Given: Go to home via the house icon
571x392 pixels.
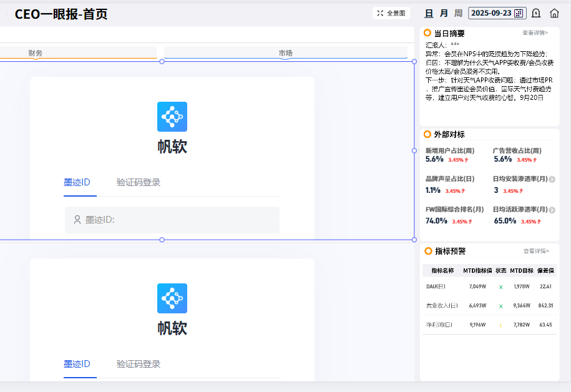Looking at the screenshot, I should [x=554, y=13].
